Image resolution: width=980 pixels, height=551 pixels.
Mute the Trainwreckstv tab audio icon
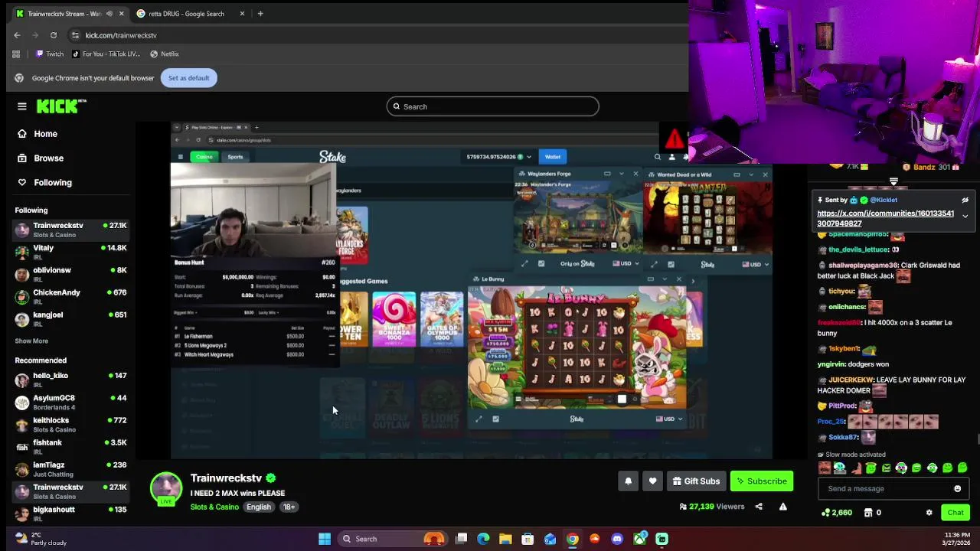pyautogui.click(x=109, y=14)
